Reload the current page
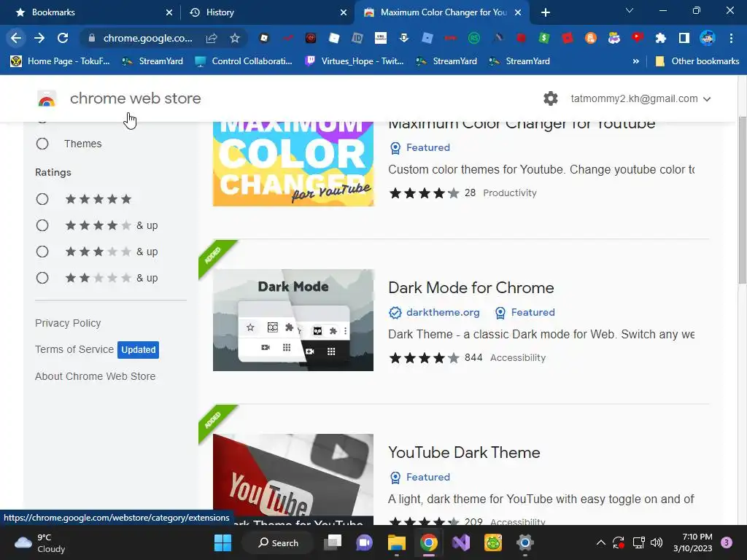Screen dimensions: 747x560 pyautogui.click(x=63, y=38)
